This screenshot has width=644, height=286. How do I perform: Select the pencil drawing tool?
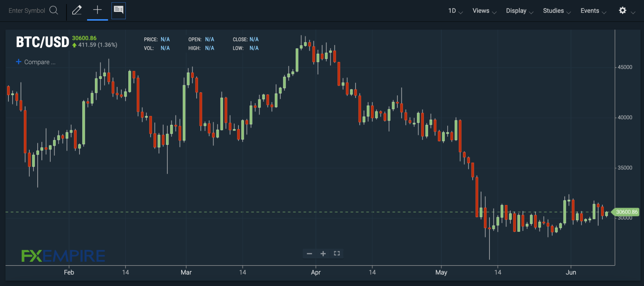pos(77,10)
